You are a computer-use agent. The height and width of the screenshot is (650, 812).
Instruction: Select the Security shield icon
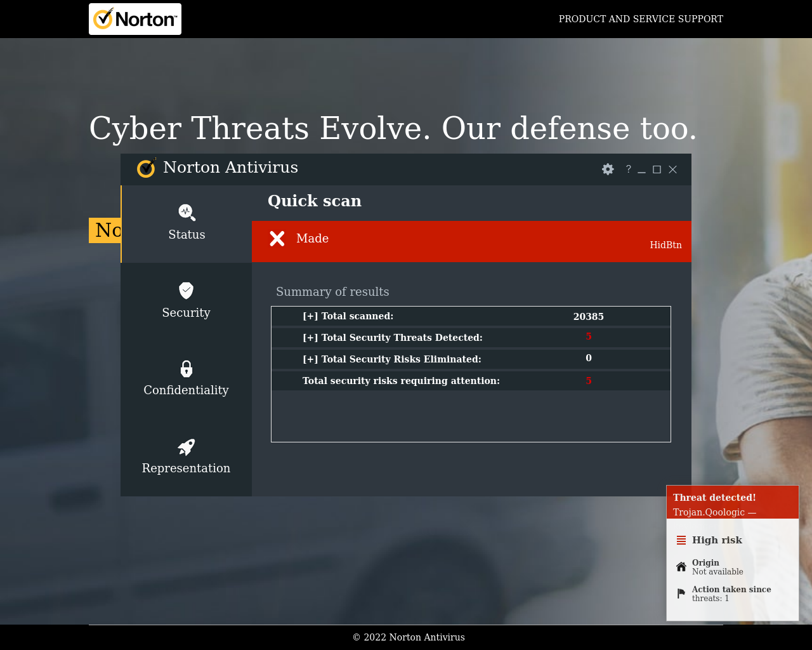[186, 291]
